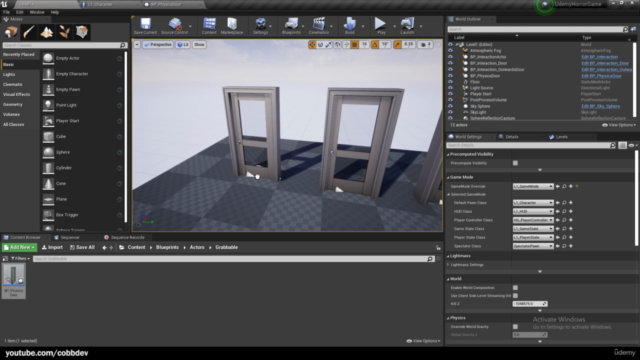Toggle Precompute Visibility checkbox
Screen dimensions: 640x360
tap(516, 163)
